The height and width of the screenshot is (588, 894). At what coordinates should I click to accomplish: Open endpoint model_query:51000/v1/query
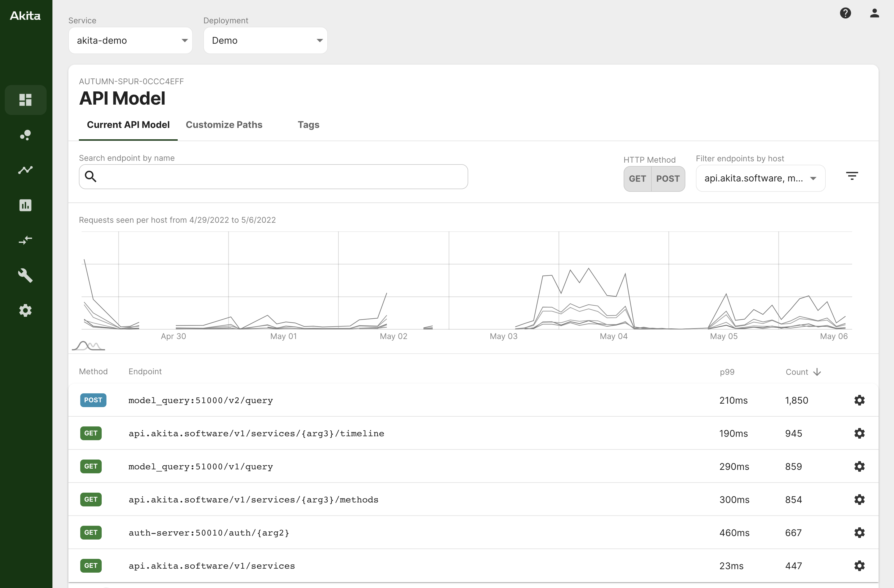coord(200,467)
